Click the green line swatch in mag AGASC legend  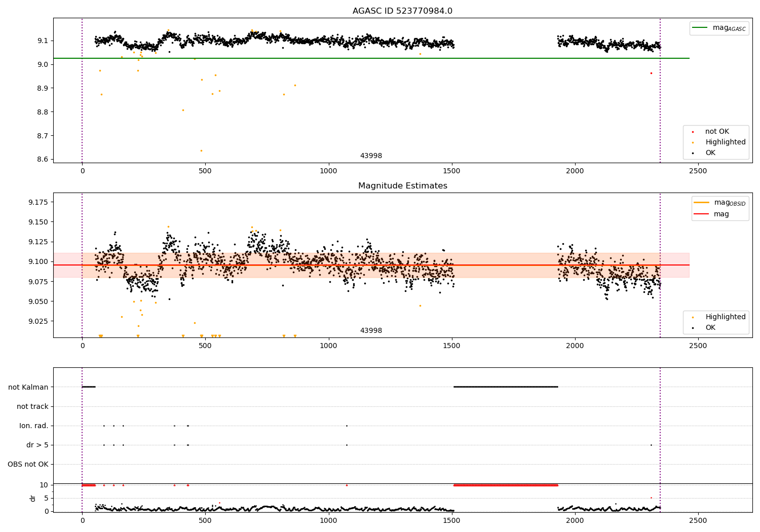coord(700,28)
